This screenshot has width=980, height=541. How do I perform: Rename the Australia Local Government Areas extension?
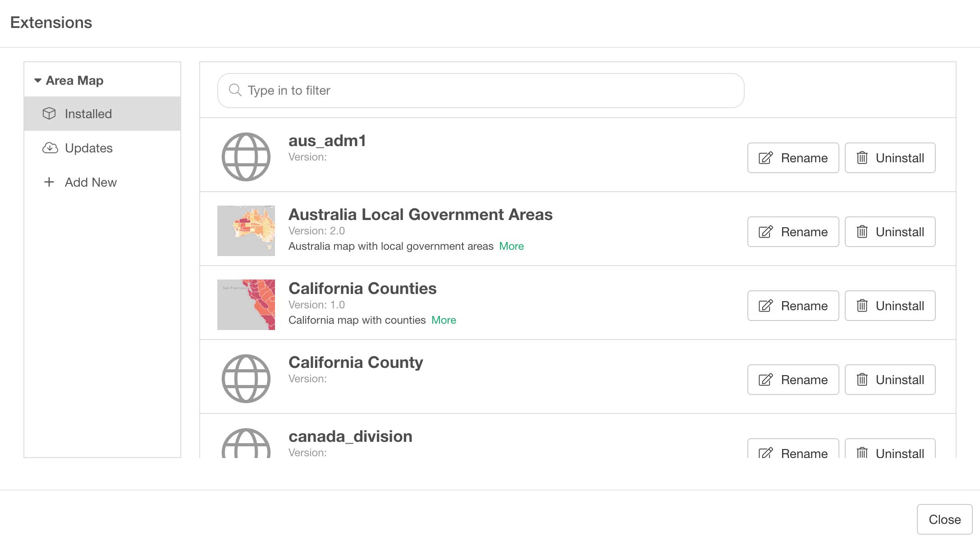(x=793, y=232)
